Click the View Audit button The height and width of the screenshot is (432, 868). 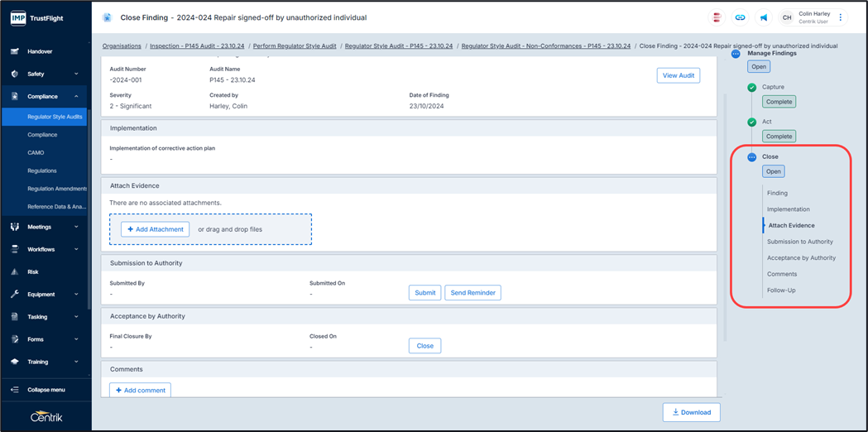point(678,75)
